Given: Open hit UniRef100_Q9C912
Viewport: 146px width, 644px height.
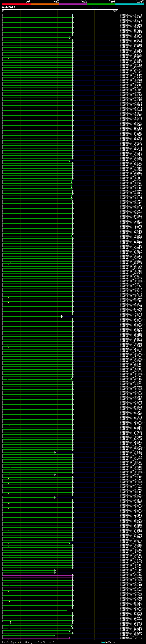Looking at the screenshot, I should pyautogui.click(x=131, y=70).
